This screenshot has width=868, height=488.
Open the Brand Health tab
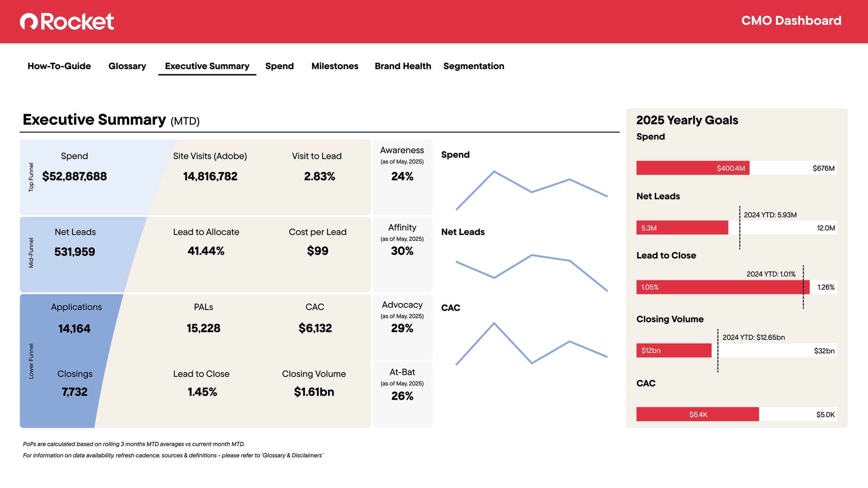point(403,66)
